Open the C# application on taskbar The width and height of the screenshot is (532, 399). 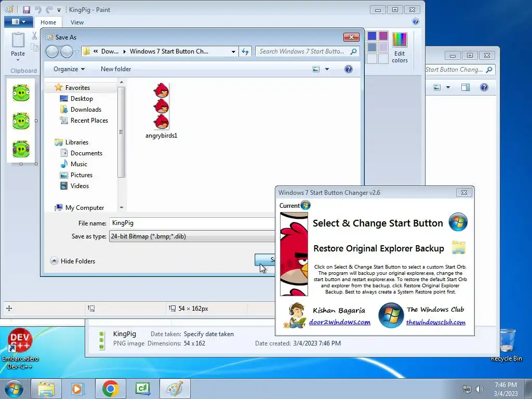pyautogui.click(x=142, y=389)
